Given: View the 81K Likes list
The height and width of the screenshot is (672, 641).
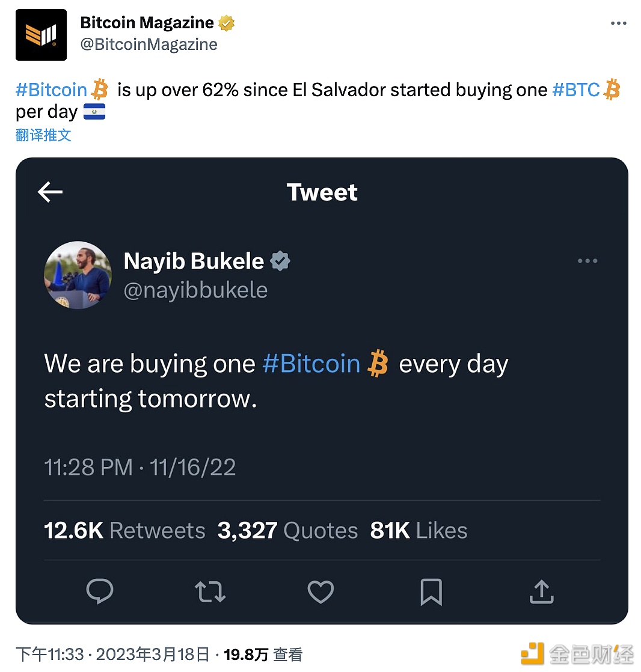Looking at the screenshot, I should click(419, 530).
